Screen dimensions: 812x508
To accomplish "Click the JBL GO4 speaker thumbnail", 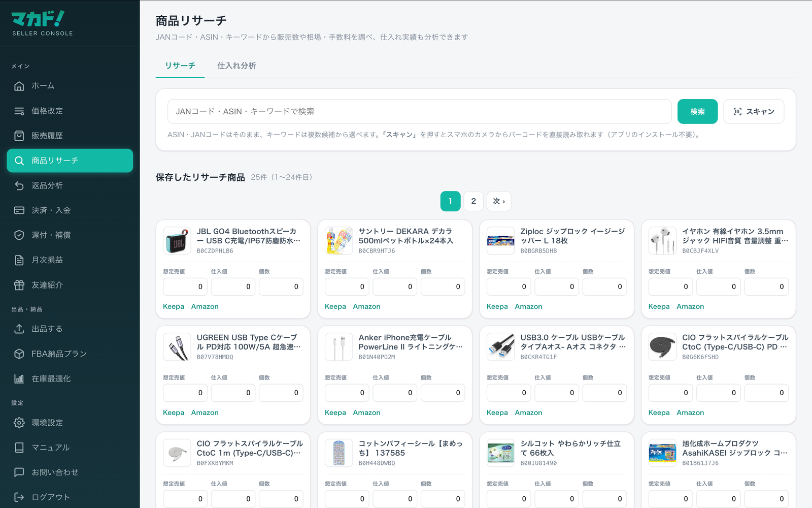I will coord(177,241).
